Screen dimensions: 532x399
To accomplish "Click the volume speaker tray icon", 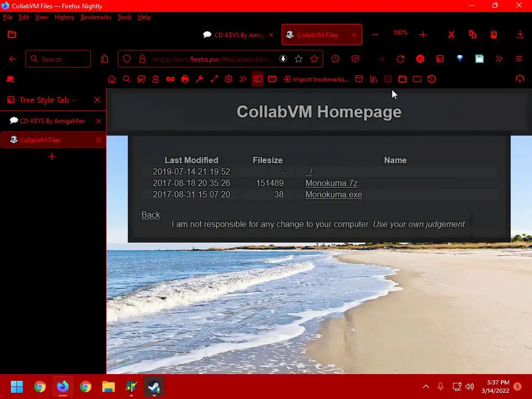I will [x=470, y=387].
